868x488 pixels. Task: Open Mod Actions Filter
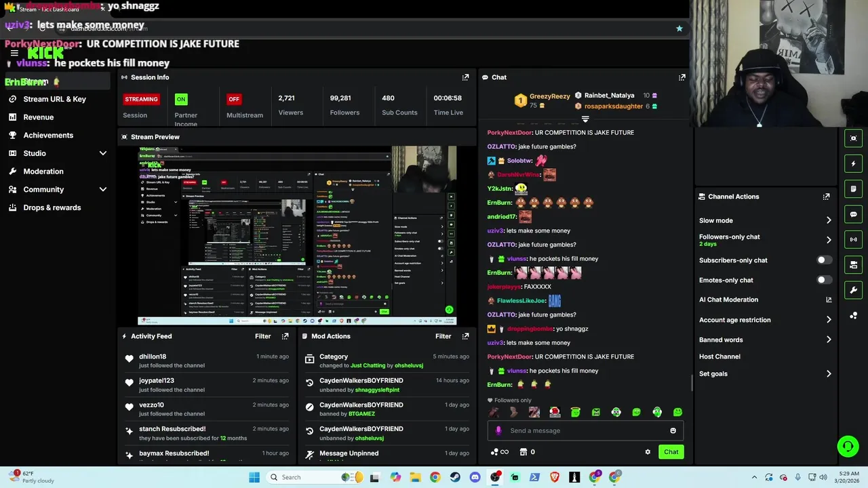443,336
